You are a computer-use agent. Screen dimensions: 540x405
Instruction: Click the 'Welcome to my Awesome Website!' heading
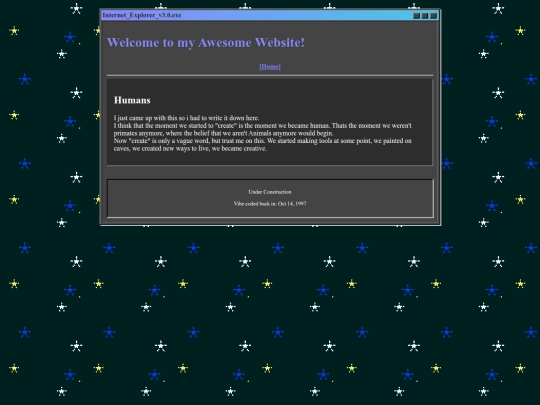coord(206,42)
